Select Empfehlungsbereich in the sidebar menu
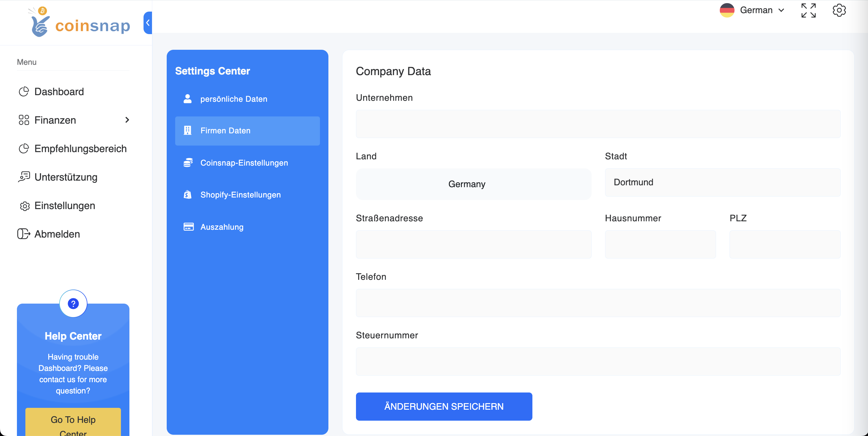The image size is (868, 436). point(80,148)
